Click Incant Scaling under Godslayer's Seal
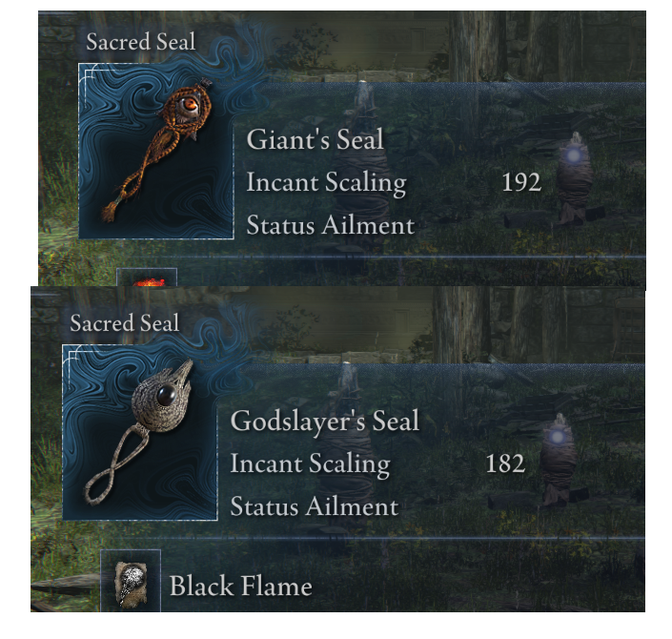This screenshot has width=672, height=639. tap(311, 464)
